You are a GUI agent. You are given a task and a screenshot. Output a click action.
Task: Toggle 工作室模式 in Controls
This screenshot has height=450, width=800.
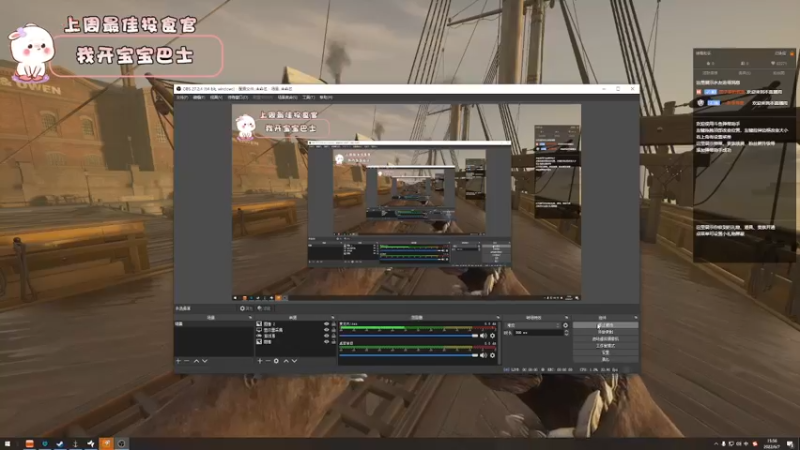click(605, 345)
